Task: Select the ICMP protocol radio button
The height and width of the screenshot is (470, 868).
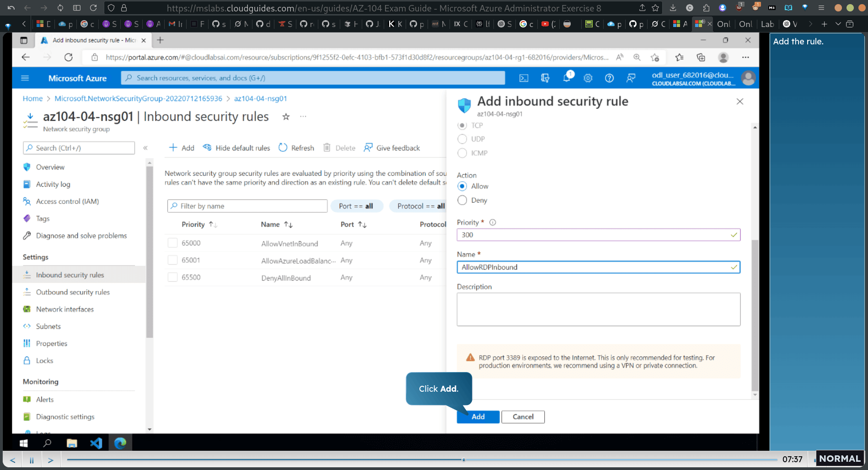Action: (462, 153)
